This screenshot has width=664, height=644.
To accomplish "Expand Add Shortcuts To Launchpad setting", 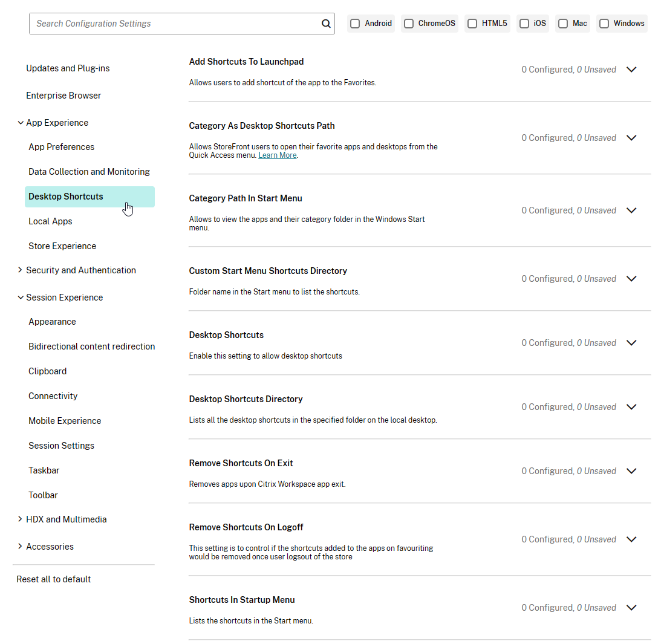I will [631, 70].
